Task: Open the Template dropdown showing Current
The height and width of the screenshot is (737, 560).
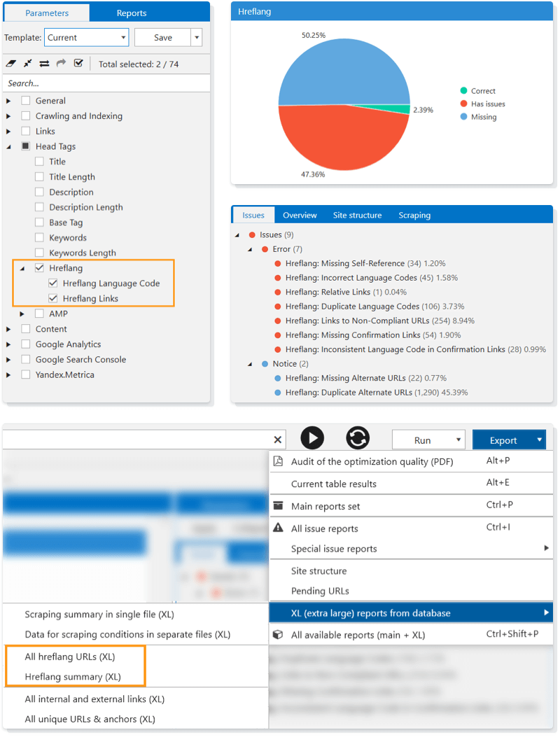Action: point(86,38)
